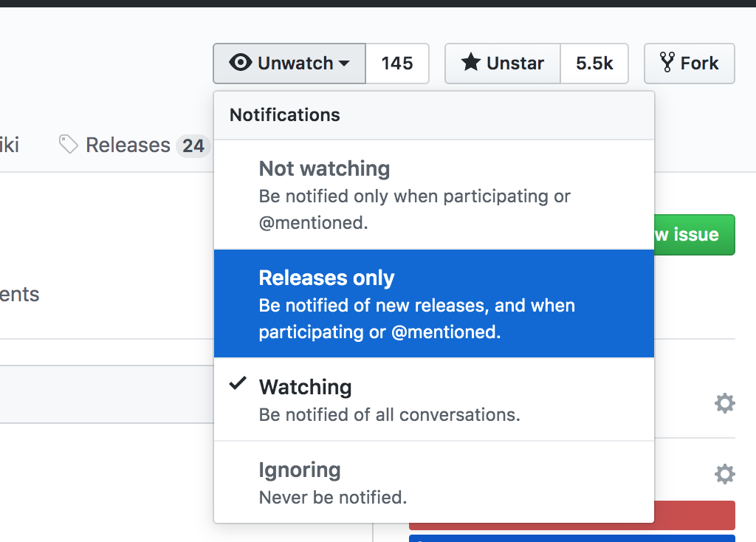
Task: Select the Not watching notification option
Action: (x=434, y=195)
